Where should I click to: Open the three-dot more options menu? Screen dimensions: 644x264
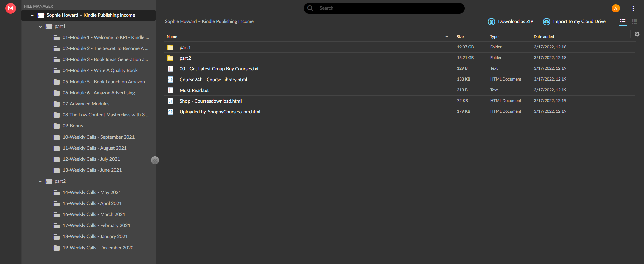(x=633, y=8)
